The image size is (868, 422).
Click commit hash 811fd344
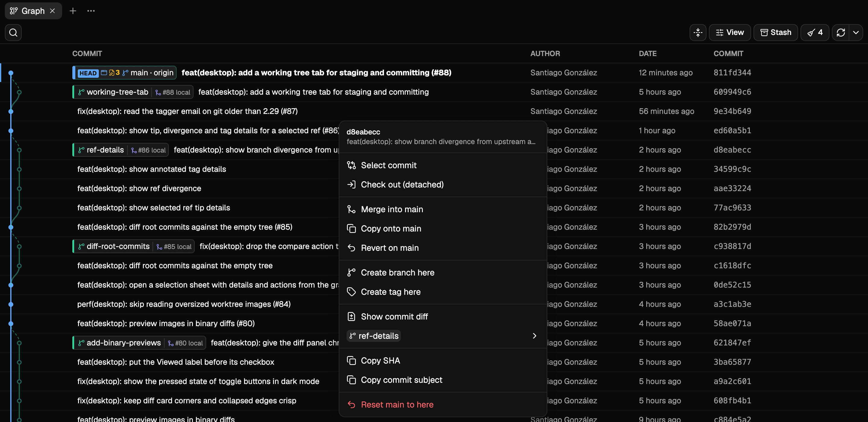[732, 73]
